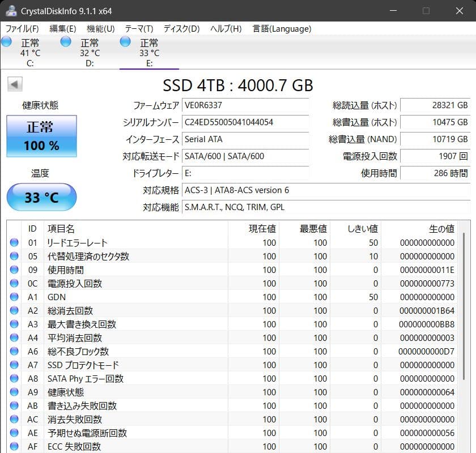The image size is (476, 453).
Task: Switch to the D: drive tab
Action: 89,51
